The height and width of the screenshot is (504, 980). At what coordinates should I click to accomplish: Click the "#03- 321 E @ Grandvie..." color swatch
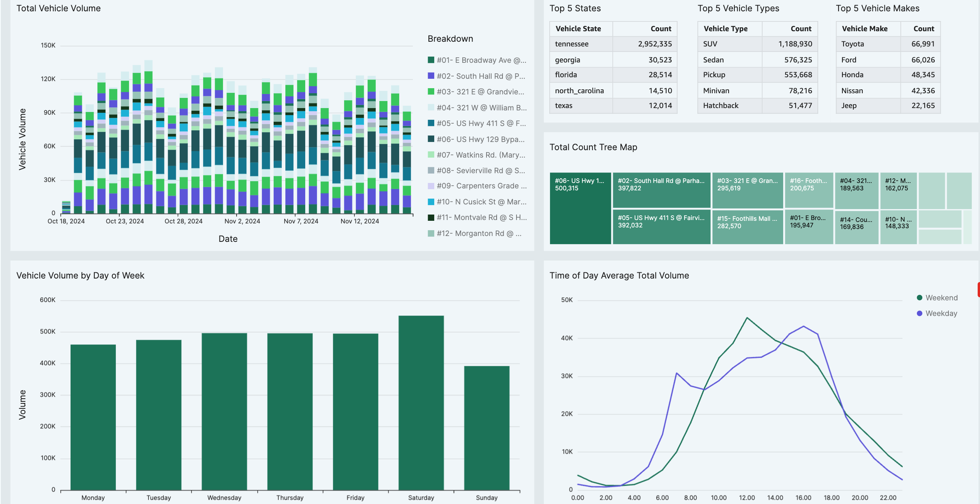(x=430, y=92)
